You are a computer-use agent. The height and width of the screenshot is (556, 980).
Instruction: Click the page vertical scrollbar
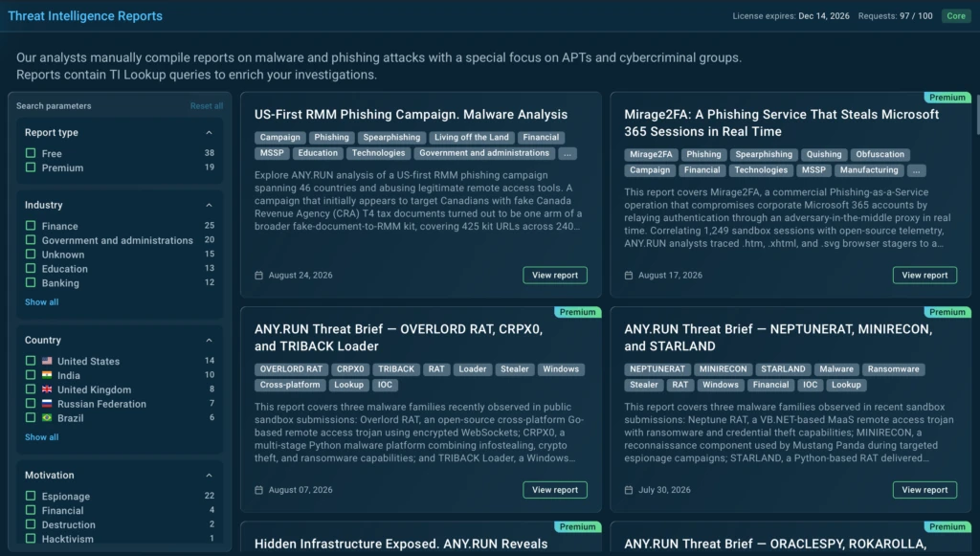click(976, 114)
